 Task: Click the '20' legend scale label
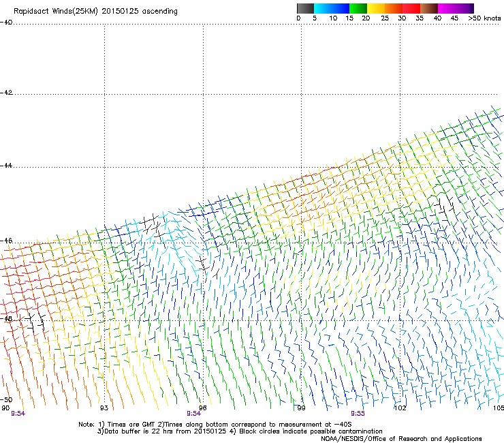(x=366, y=18)
